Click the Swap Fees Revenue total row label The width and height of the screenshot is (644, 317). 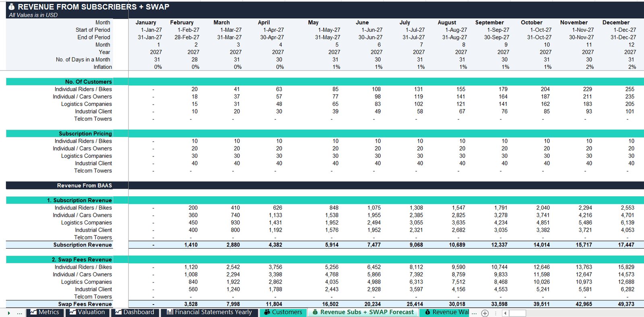click(x=85, y=304)
